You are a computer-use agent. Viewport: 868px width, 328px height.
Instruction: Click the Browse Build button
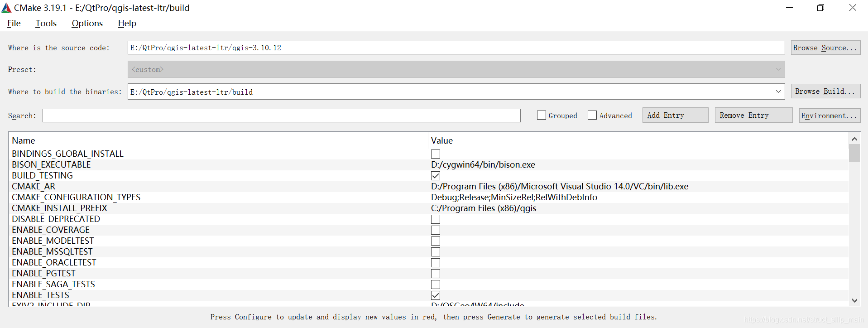click(x=825, y=91)
